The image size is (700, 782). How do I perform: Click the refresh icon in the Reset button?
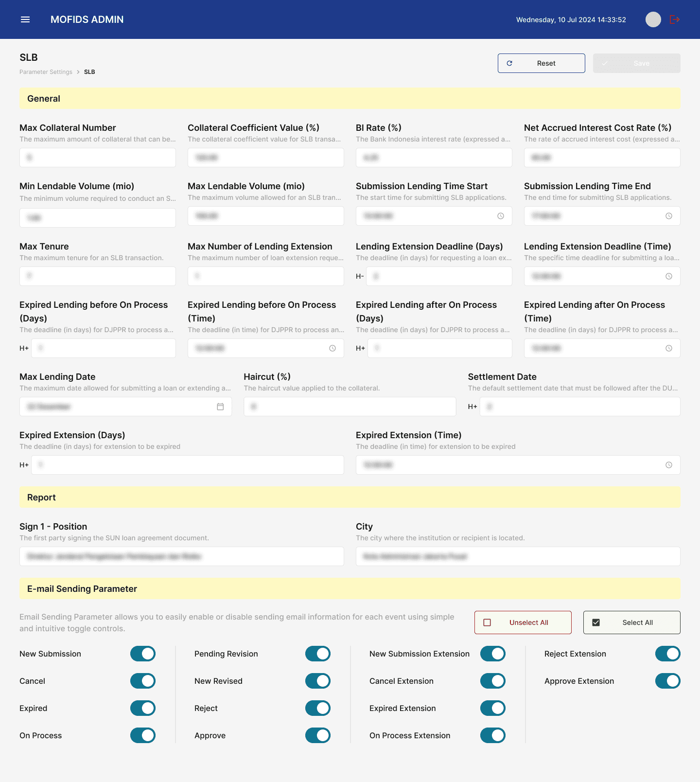click(509, 63)
